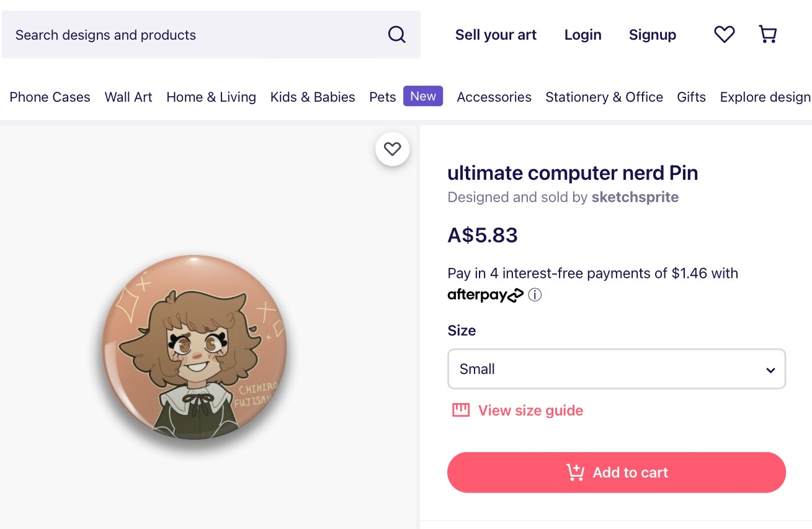Click the search magnifying glass icon
The width and height of the screenshot is (812, 529).
point(396,35)
